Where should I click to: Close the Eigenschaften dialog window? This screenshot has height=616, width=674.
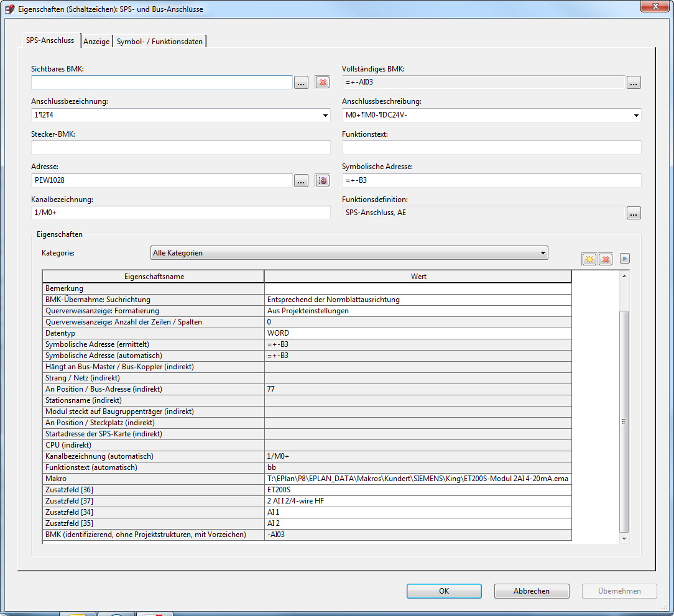coord(655,6)
